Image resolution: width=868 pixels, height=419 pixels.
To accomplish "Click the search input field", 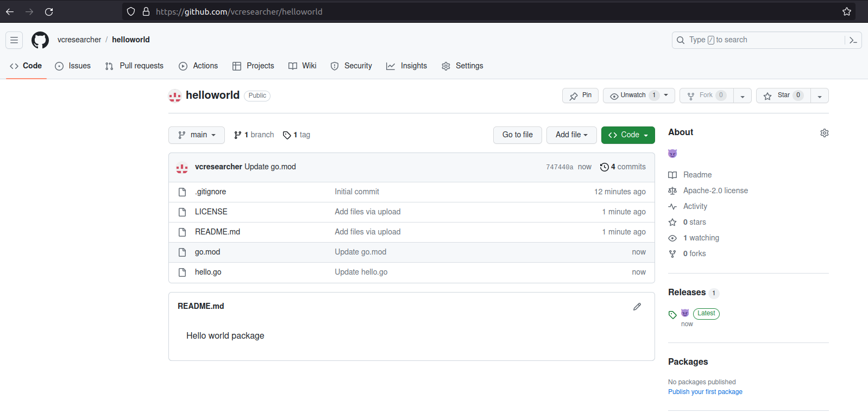I will 760,40.
